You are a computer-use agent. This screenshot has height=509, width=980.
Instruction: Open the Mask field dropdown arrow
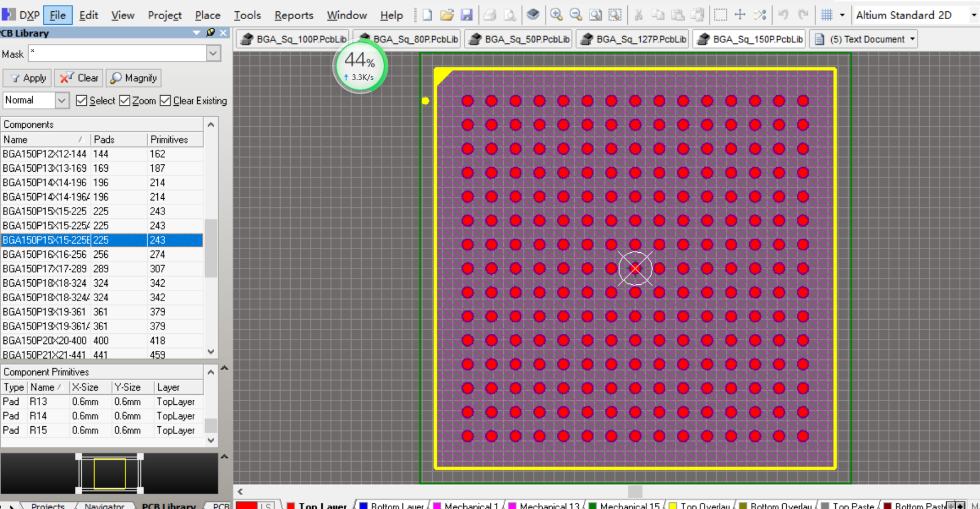214,53
